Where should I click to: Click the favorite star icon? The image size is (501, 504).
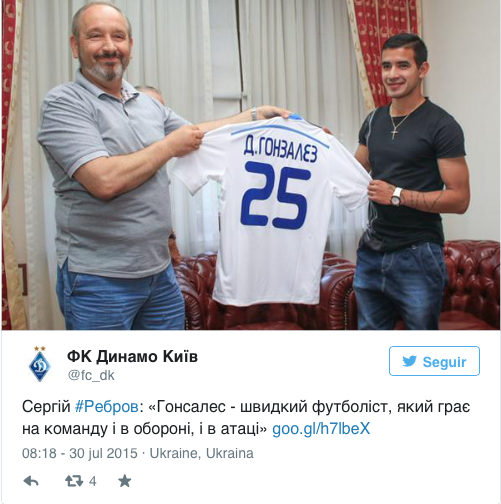[x=125, y=481]
